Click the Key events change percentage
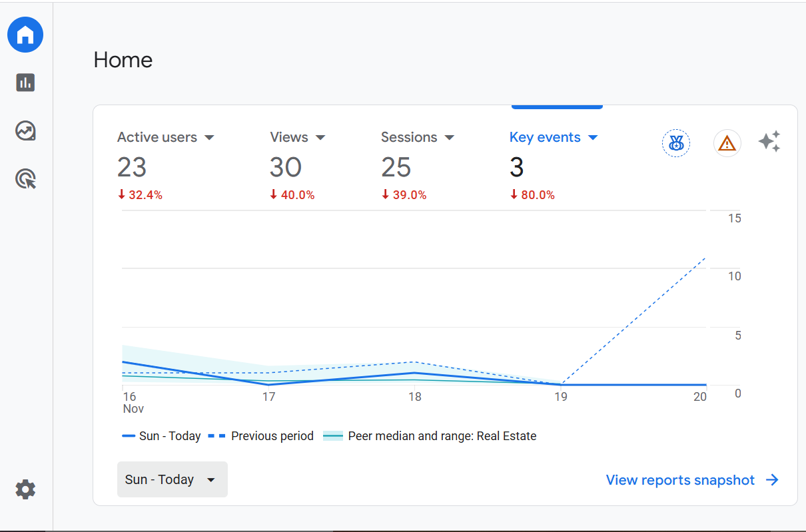The image size is (806, 532). click(x=532, y=194)
